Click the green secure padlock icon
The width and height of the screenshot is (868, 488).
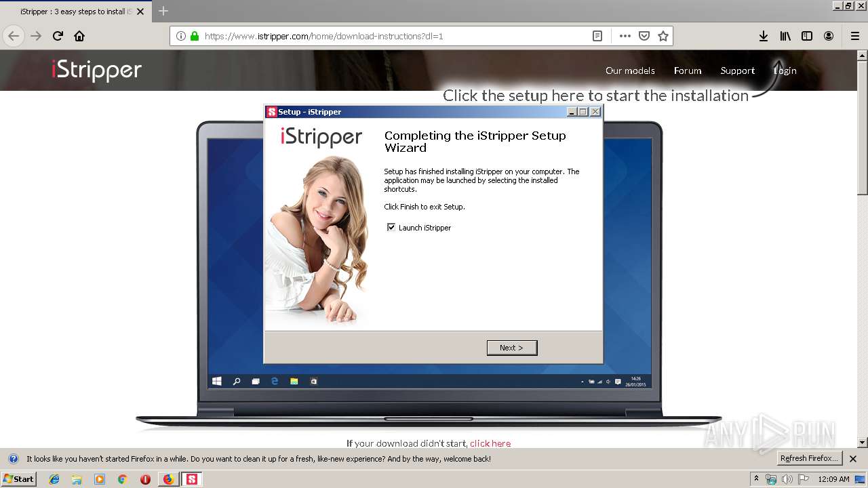tap(195, 36)
